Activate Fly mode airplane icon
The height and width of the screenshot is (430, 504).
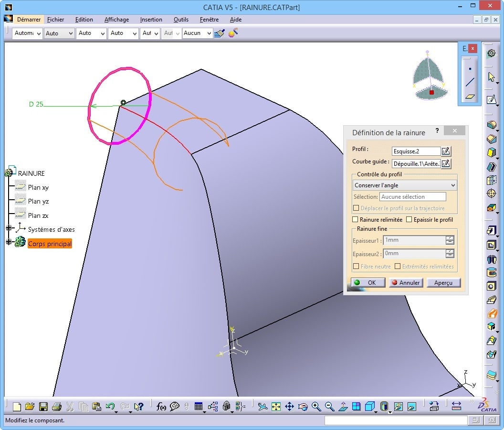point(262,407)
